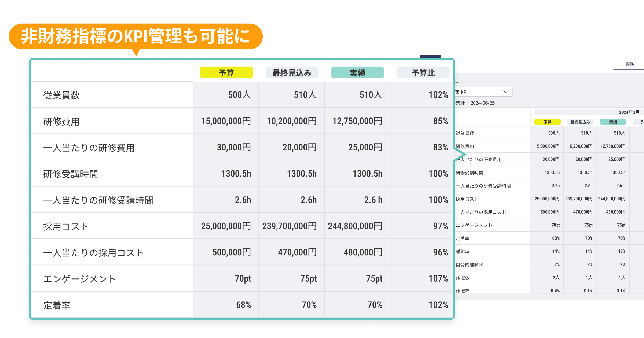644x338 pixels.
Task: Click the small 実績 header in background table
Action: [613, 122]
